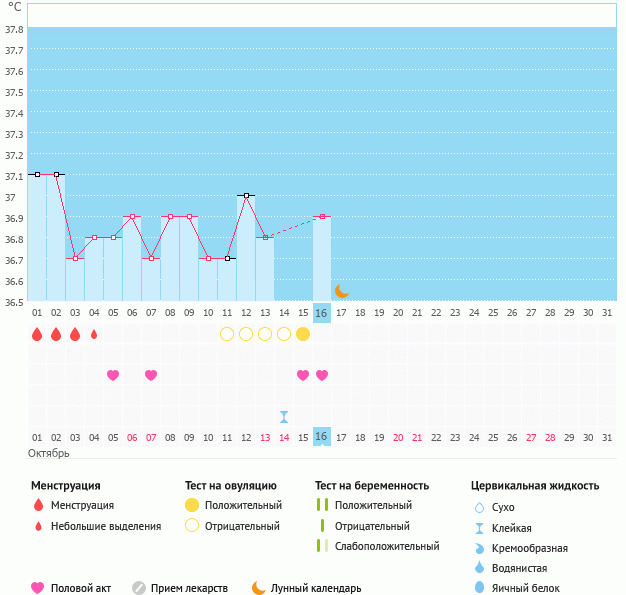Click the red day 13 on the bottom axis
The image size is (626, 595).
pyautogui.click(x=265, y=437)
